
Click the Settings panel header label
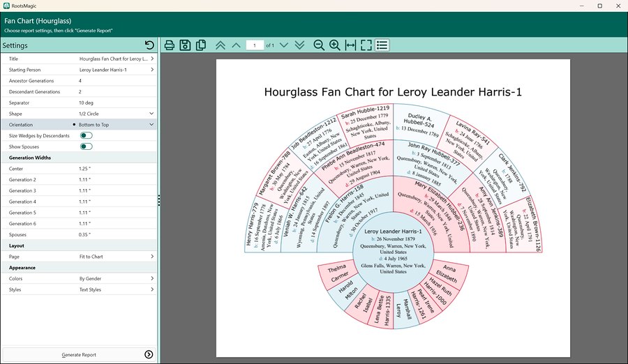[15, 45]
